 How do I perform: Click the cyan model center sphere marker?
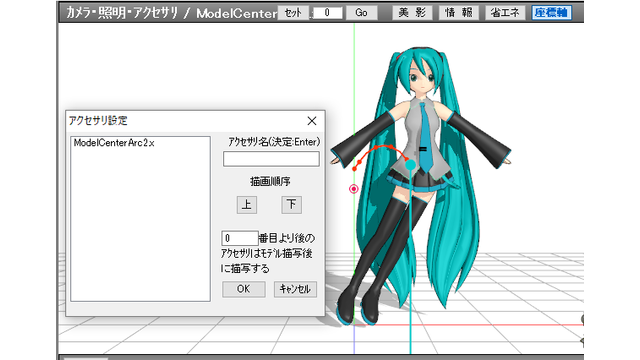[411, 165]
